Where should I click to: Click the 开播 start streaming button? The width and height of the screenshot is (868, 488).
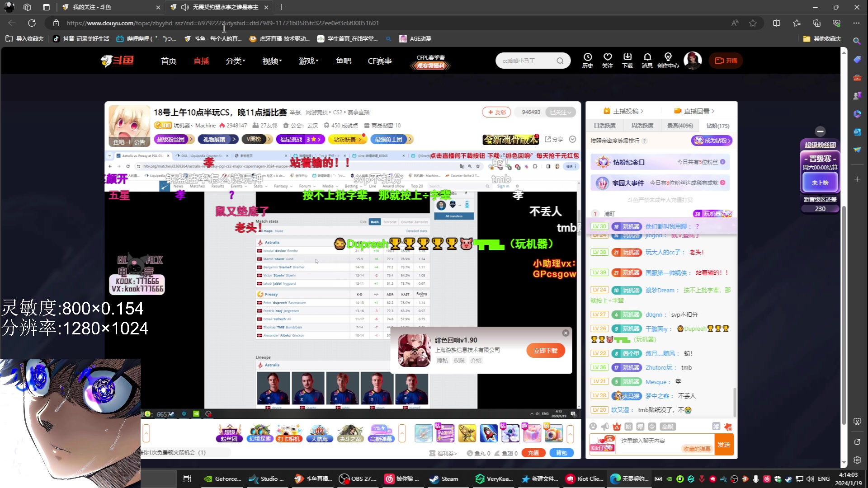726,61
